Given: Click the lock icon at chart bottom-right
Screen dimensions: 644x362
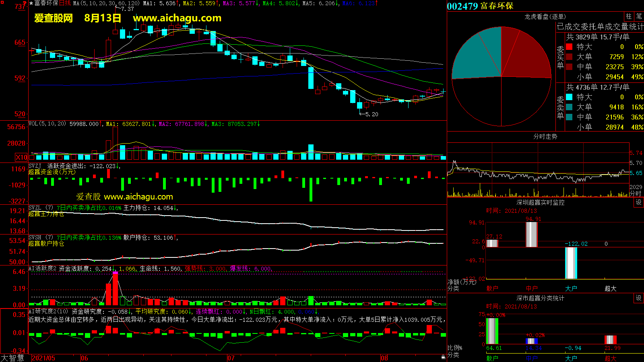Looking at the screenshot, I should coord(443,357).
